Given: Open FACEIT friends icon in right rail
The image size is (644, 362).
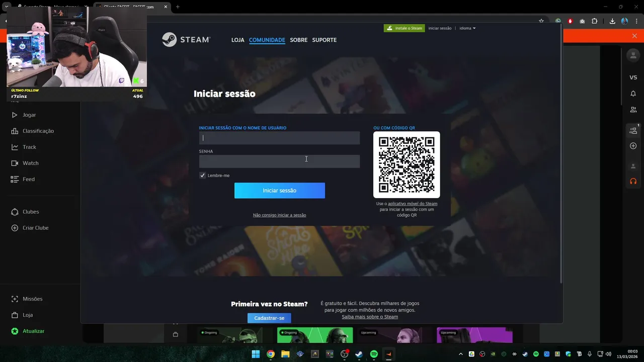Looking at the screenshot, I should pos(633,110).
